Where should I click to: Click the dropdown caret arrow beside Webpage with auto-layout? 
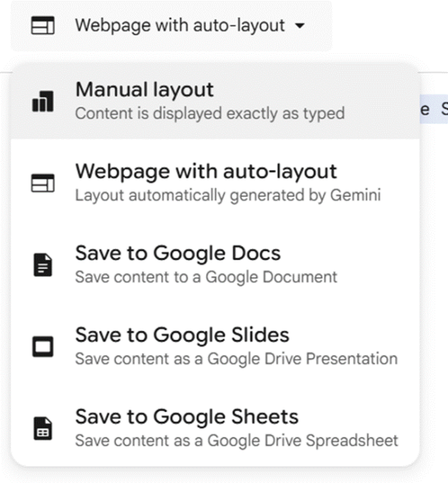pyautogui.click(x=300, y=26)
